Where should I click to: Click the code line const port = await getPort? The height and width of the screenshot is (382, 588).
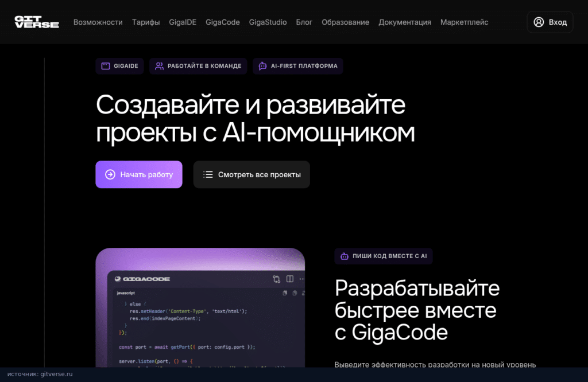click(187, 347)
